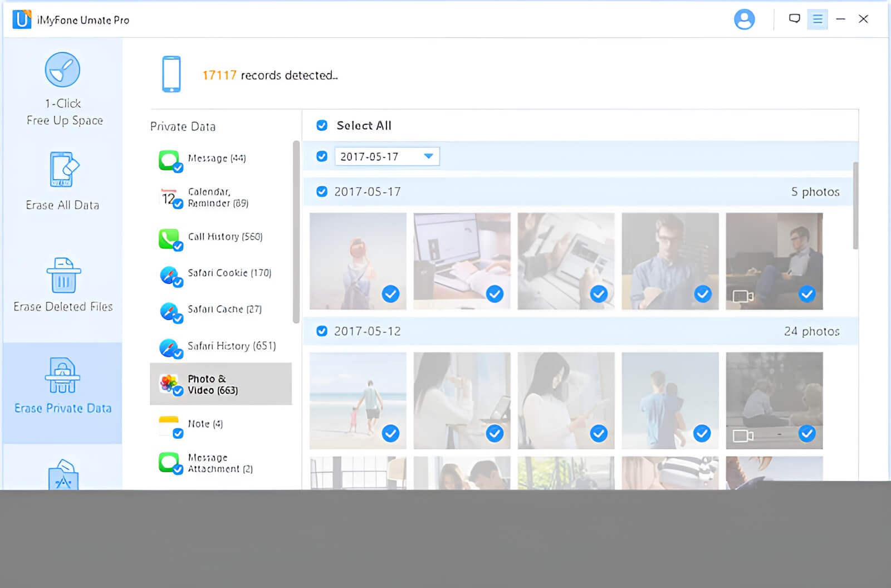Select the Erase All Data mode icon
This screenshot has height=588, width=891.
[65, 169]
